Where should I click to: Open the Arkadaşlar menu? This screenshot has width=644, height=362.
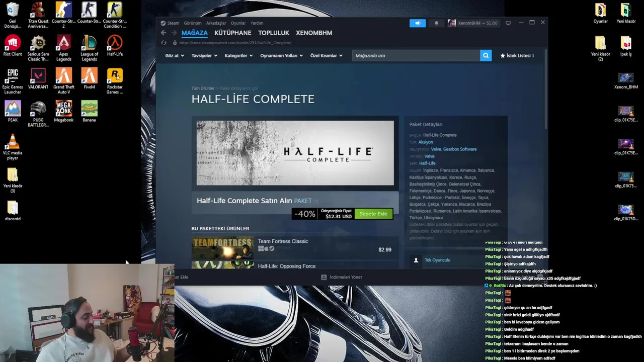[x=216, y=23]
